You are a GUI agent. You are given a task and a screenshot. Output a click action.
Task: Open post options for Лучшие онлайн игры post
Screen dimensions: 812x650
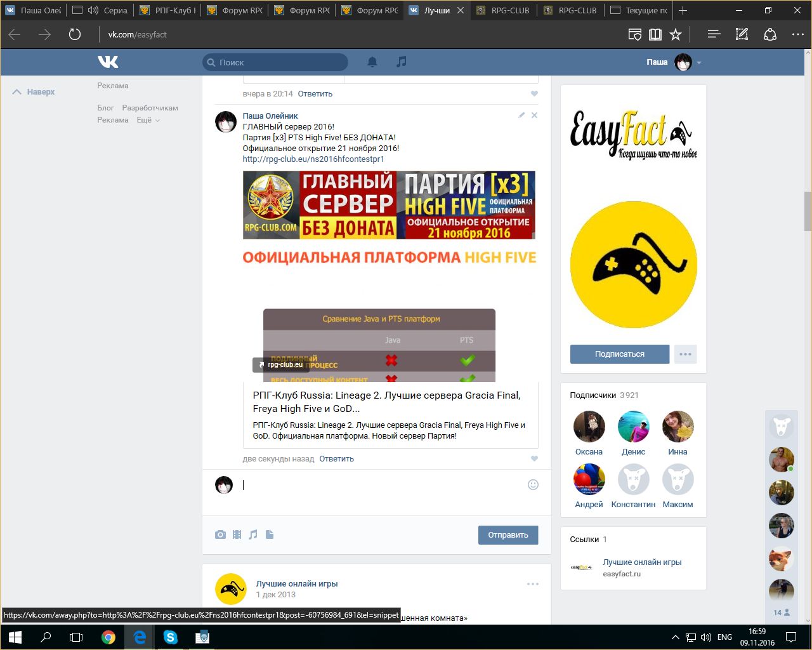[x=532, y=584]
